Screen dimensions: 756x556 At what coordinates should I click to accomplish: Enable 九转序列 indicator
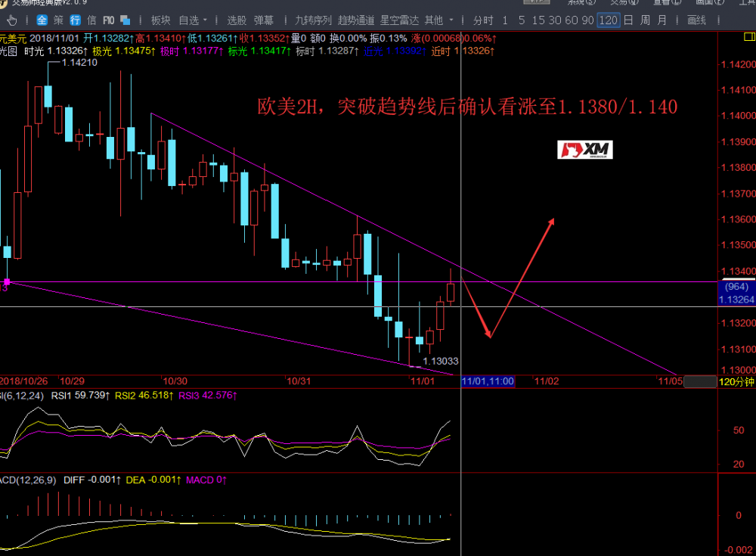(x=314, y=20)
